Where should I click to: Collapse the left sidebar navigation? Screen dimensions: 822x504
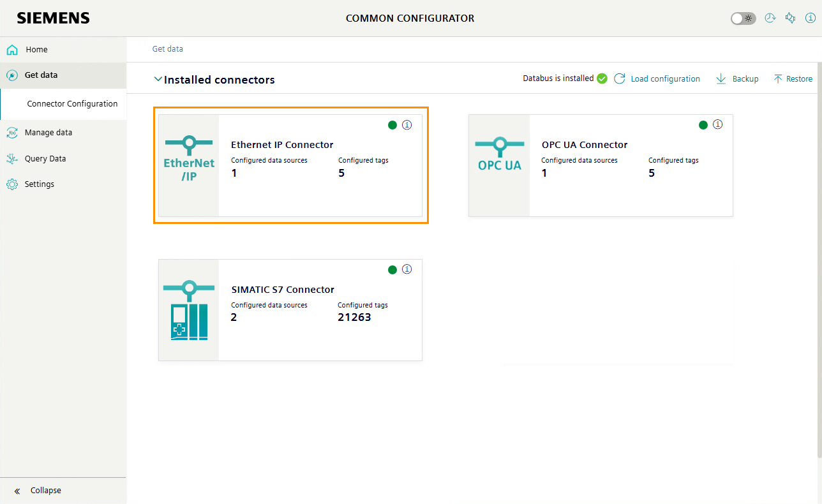pos(38,491)
